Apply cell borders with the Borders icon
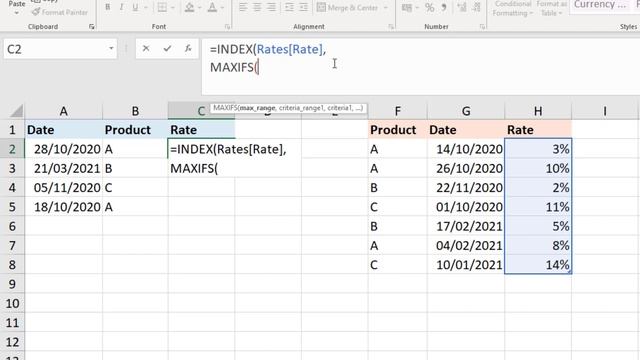The image size is (640, 360). 162,7
